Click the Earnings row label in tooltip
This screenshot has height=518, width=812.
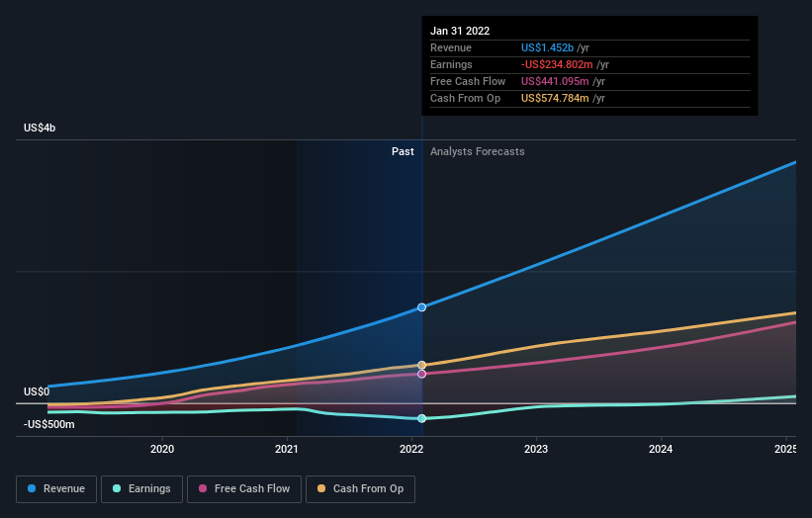[x=451, y=64]
